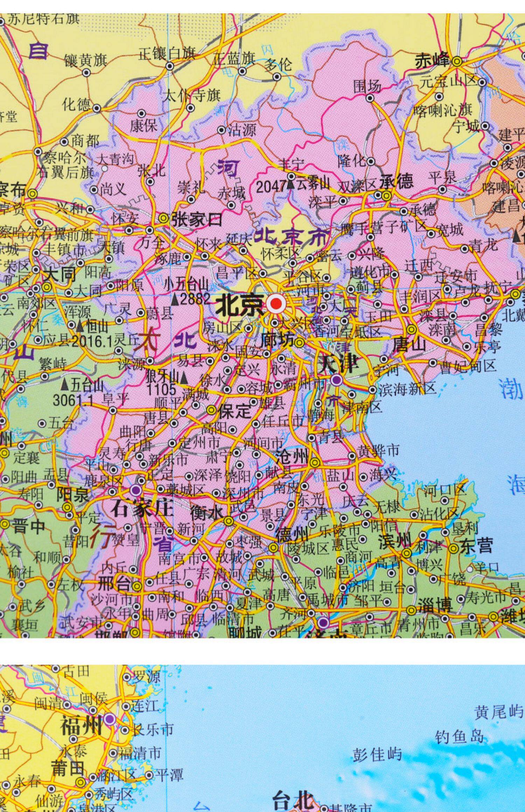525x812 pixels.
Task: Select the 东营 city label
Action: pos(477,546)
